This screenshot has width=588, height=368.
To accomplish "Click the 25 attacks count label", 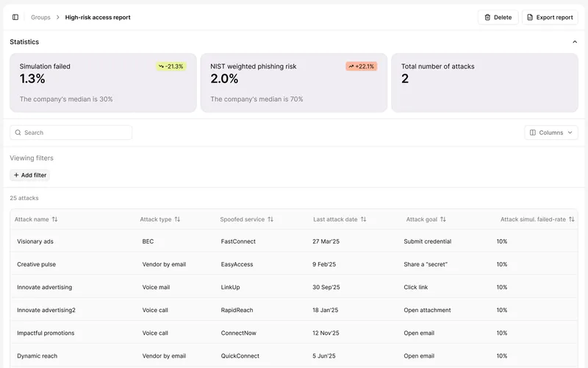I will point(24,198).
